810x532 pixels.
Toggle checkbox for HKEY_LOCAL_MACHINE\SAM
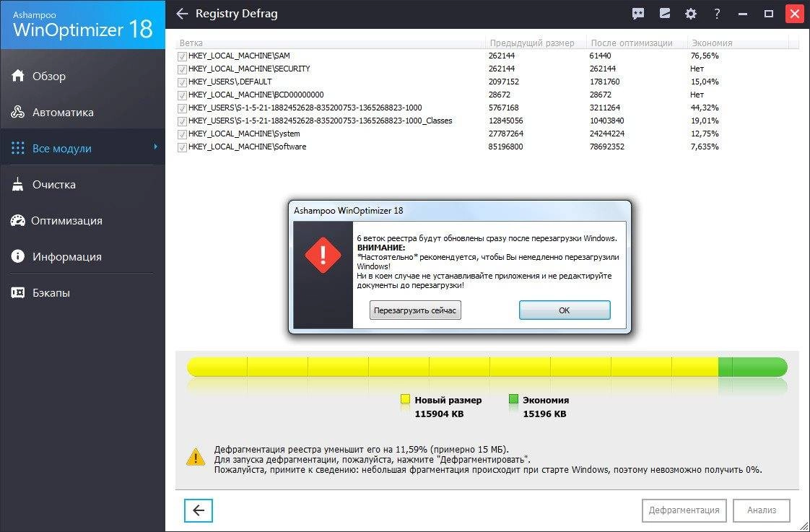(x=182, y=56)
